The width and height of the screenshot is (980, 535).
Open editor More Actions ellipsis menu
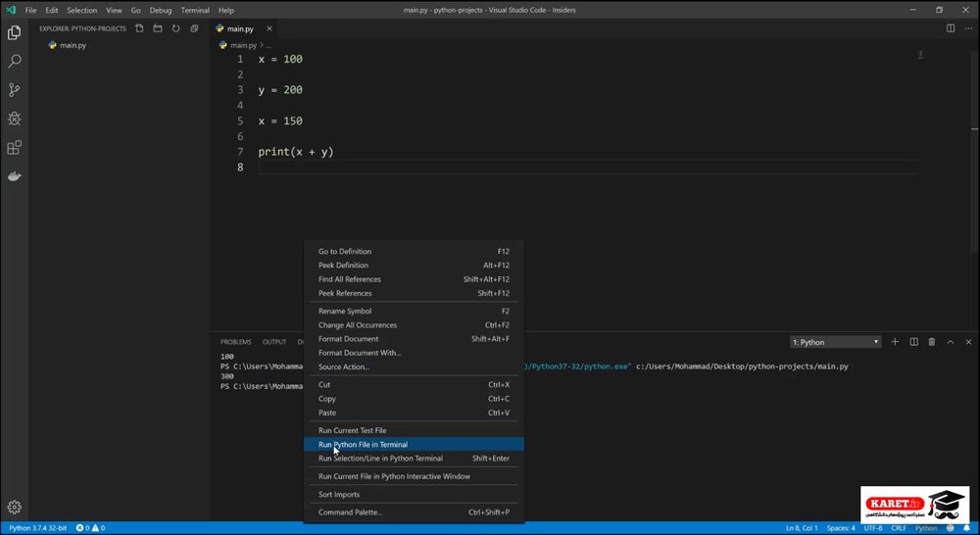point(968,28)
